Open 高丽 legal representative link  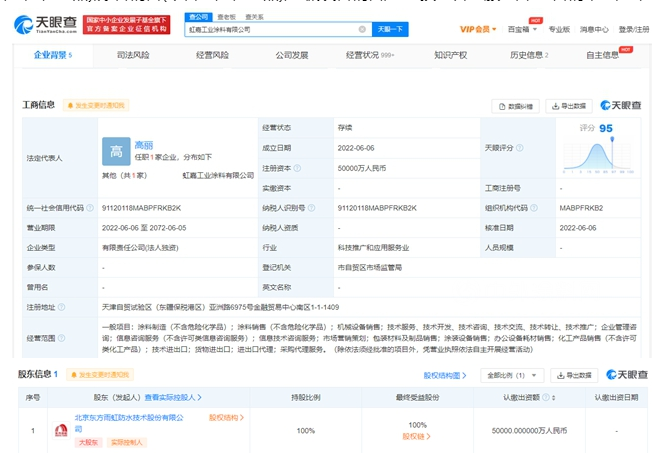click(144, 145)
